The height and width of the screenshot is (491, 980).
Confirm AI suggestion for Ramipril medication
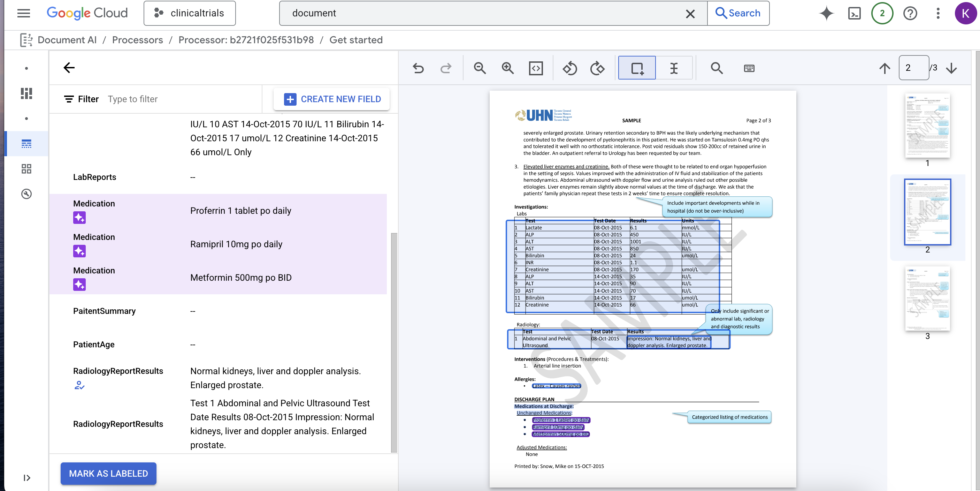pos(79,251)
